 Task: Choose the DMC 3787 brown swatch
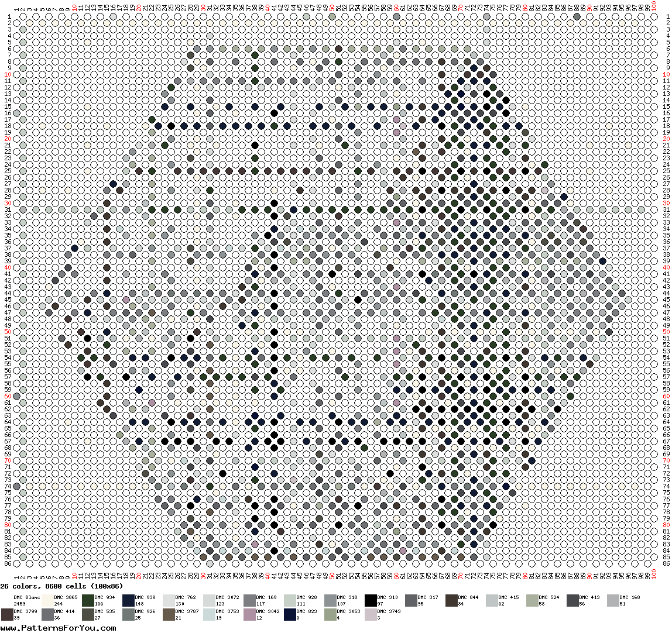coord(169,615)
